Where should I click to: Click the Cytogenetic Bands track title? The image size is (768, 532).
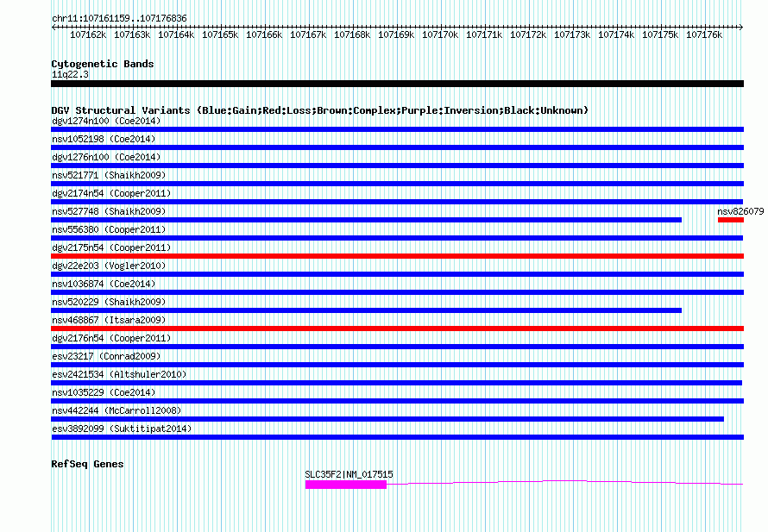point(103,64)
